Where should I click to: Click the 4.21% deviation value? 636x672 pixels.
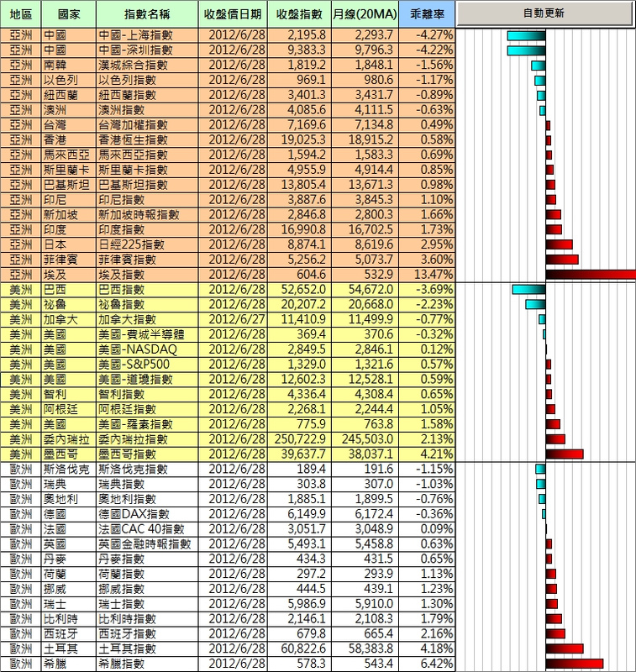pos(427,454)
